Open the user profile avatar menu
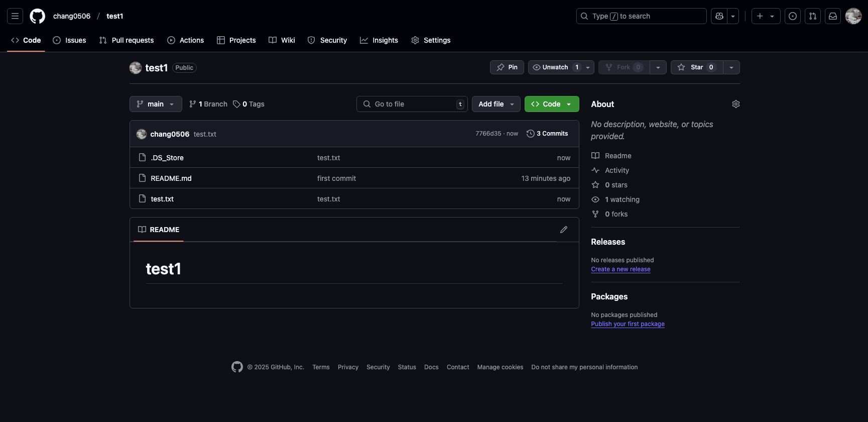 click(x=853, y=16)
